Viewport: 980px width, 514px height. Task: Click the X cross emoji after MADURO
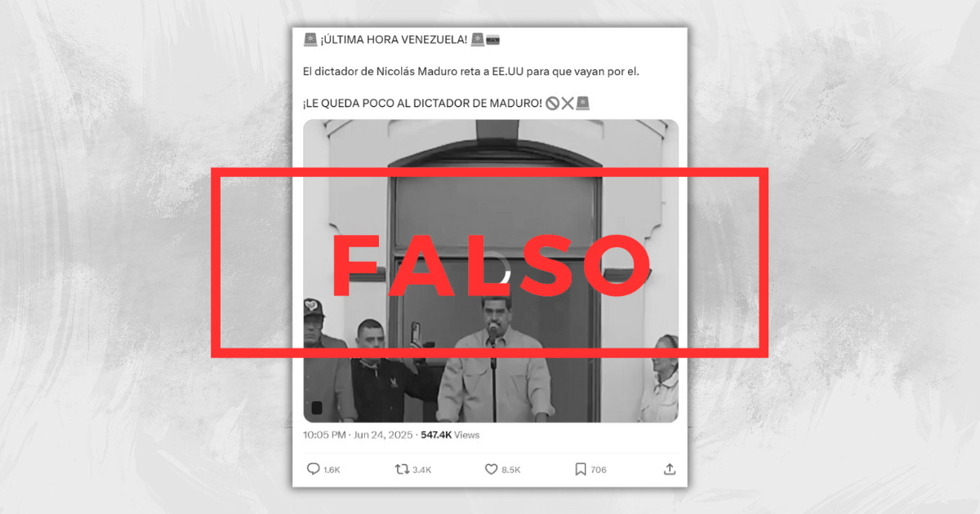pos(568,103)
